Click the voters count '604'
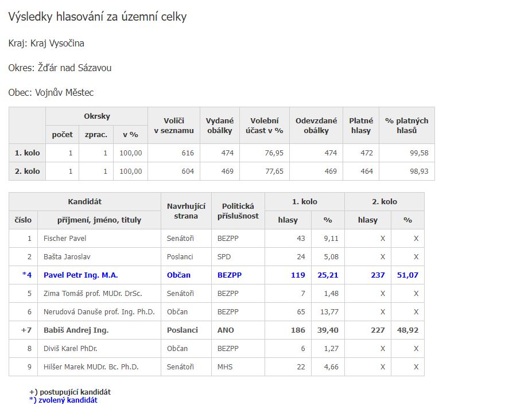Screen dimensions: 532x417 click(188, 171)
